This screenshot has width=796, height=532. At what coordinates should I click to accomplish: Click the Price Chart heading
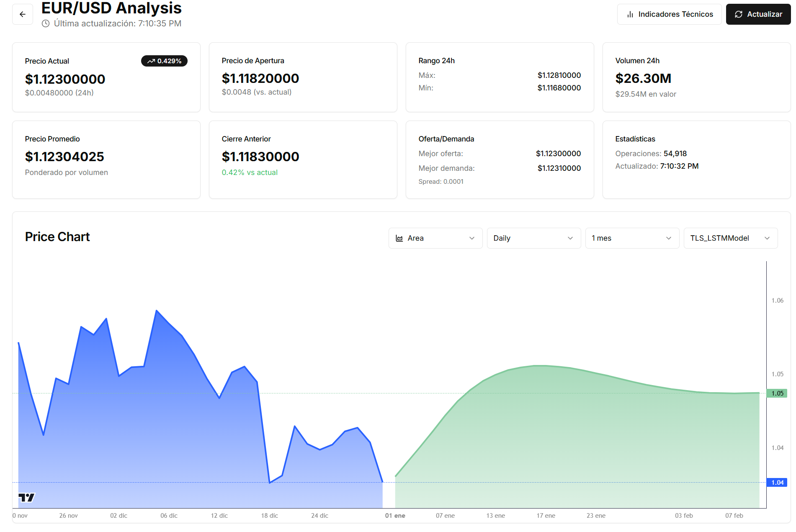tap(57, 237)
